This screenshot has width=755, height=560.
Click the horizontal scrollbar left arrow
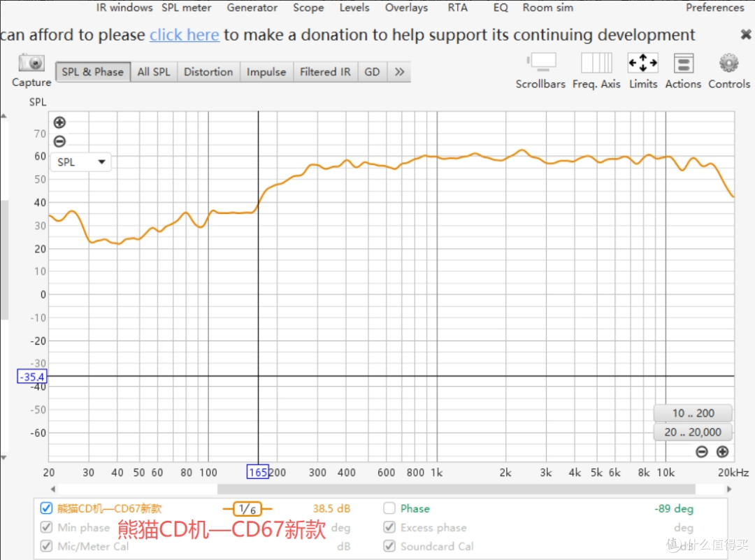pos(53,489)
